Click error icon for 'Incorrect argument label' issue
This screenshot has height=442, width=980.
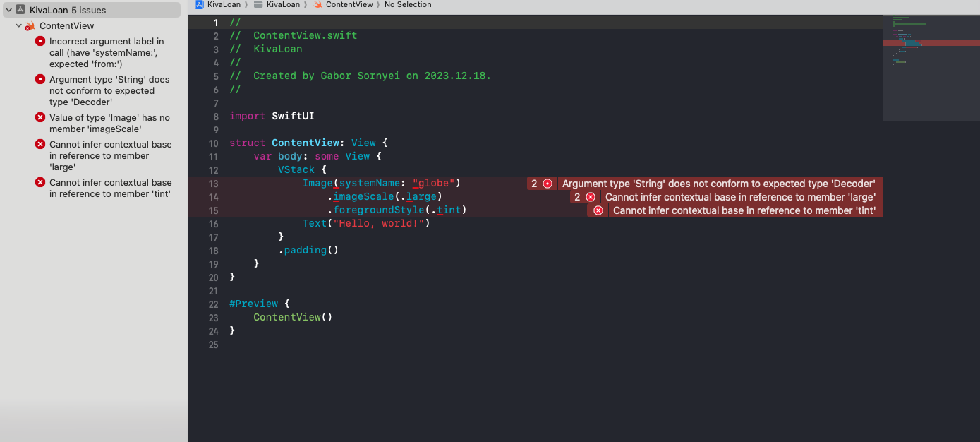pos(40,42)
